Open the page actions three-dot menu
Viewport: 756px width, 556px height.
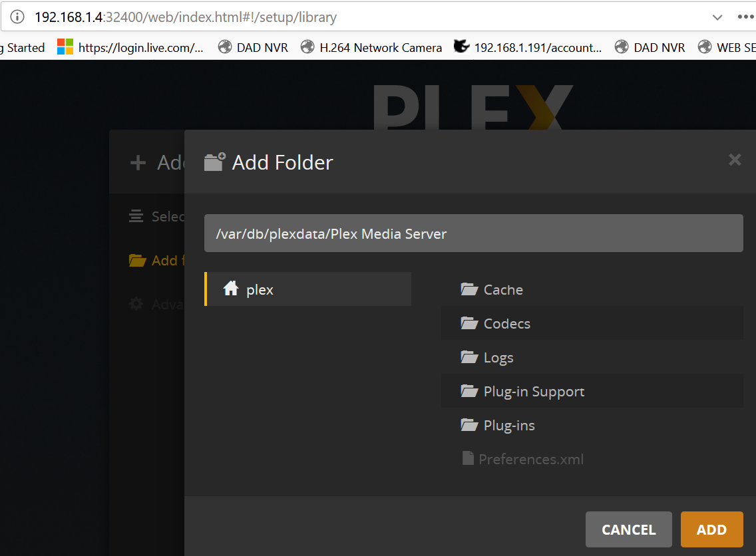click(x=746, y=17)
